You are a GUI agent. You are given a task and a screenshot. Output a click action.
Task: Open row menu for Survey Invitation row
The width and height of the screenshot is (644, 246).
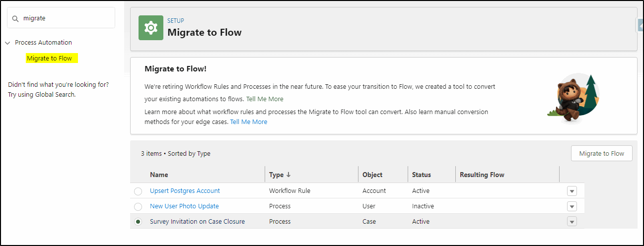tap(572, 222)
